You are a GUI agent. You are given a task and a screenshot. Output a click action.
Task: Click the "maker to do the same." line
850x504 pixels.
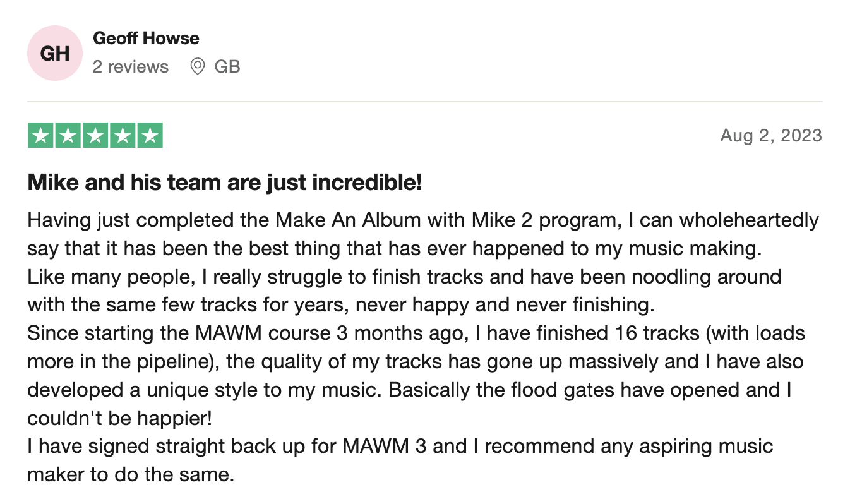(131, 474)
